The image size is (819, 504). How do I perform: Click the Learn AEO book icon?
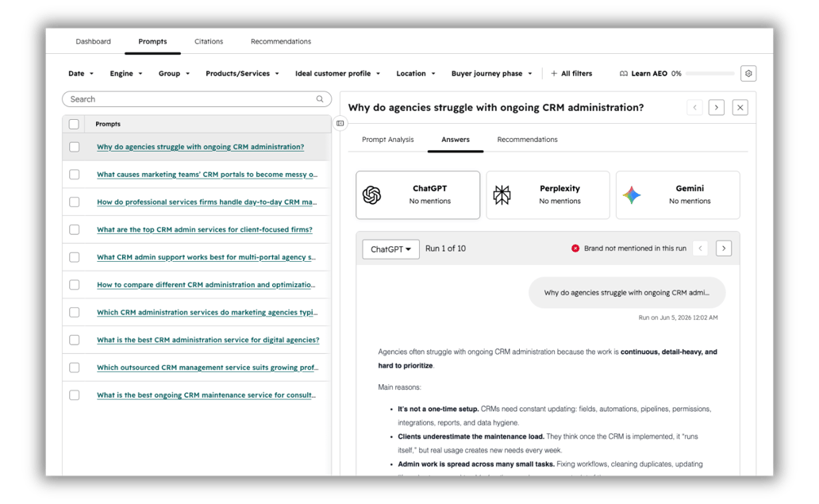tap(624, 74)
